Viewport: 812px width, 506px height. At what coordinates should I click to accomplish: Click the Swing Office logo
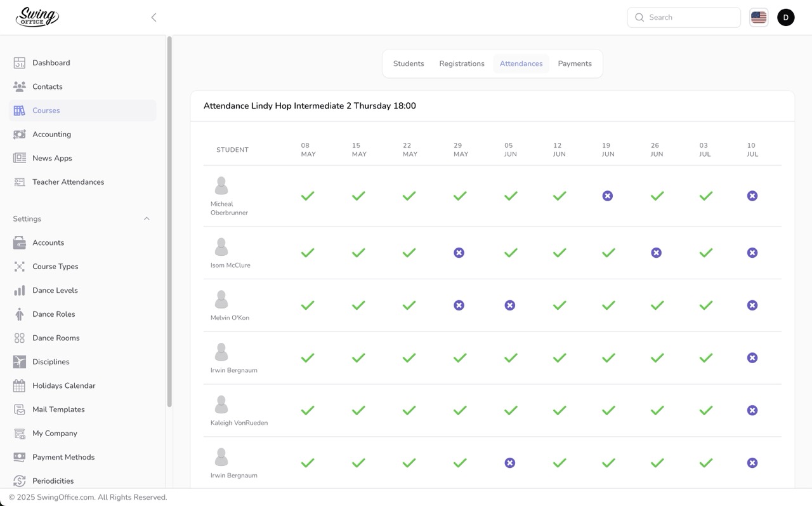point(37,17)
